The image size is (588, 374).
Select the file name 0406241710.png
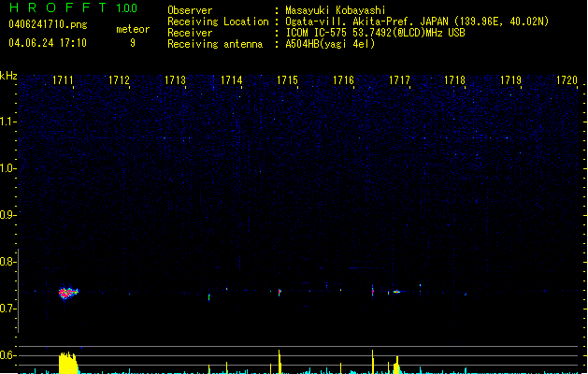(48, 24)
